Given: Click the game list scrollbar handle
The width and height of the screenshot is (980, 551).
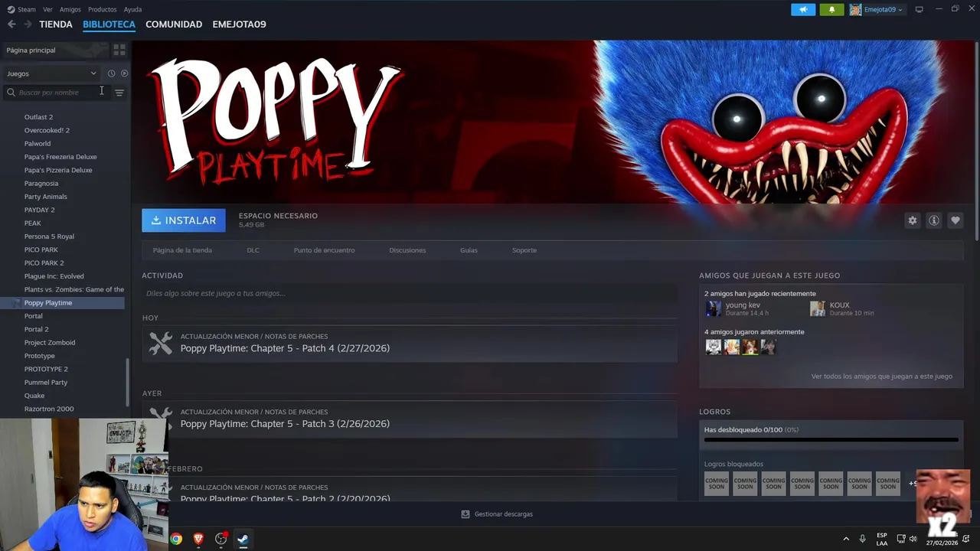Looking at the screenshot, I should pos(128,383).
